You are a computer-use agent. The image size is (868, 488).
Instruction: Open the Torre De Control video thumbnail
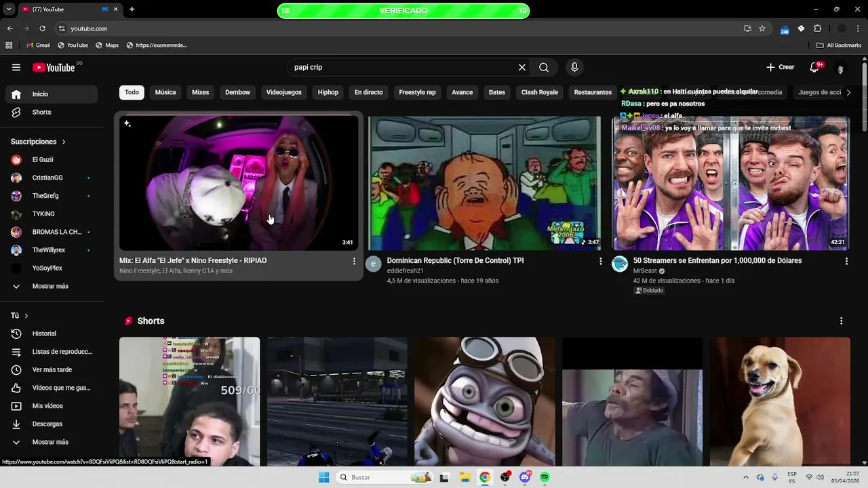tap(484, 183)
